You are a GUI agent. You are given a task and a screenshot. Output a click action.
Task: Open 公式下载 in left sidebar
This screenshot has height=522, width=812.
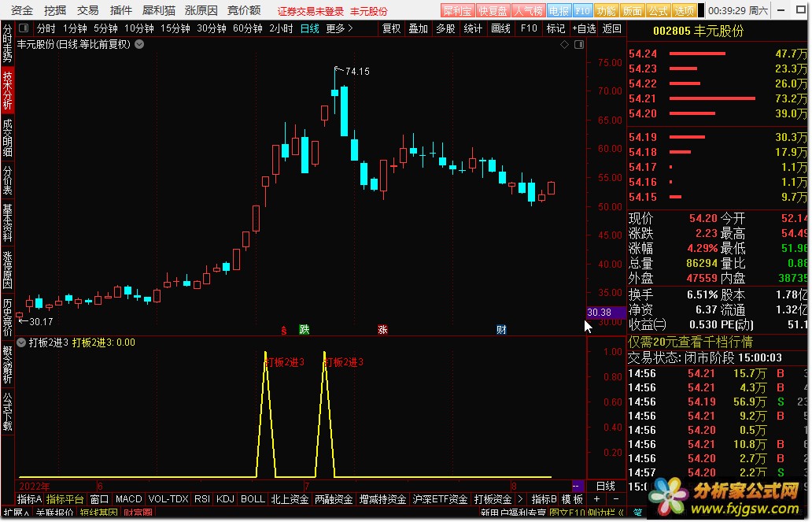tap(7, 412)
